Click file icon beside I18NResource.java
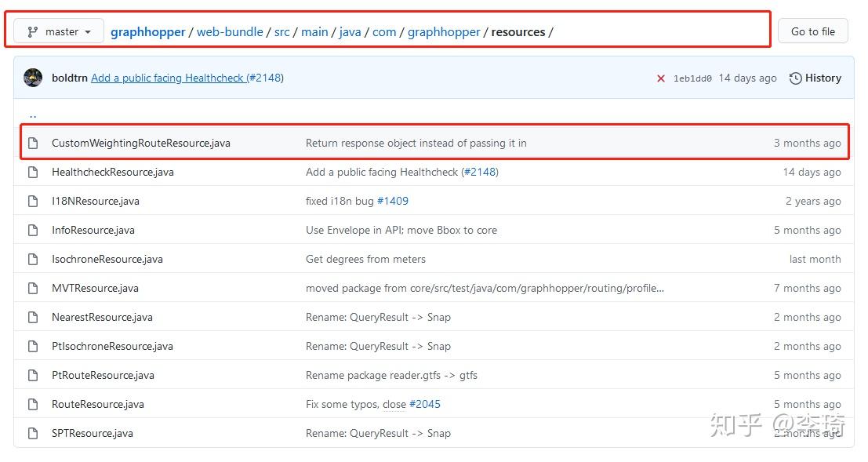Viewport: 868px width, 462px height. [33, 202]
